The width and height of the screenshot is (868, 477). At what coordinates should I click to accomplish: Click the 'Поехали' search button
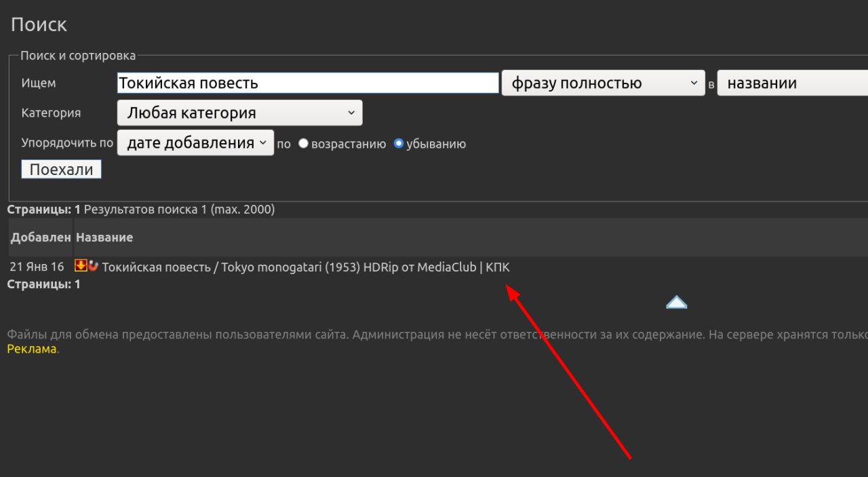[x=61, y=170]
